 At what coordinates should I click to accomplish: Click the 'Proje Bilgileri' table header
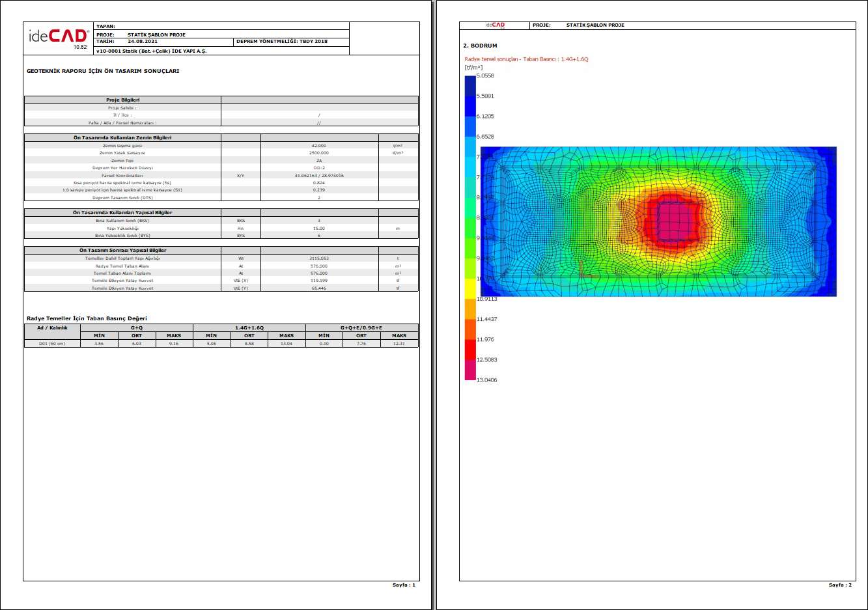click(122, 100)
